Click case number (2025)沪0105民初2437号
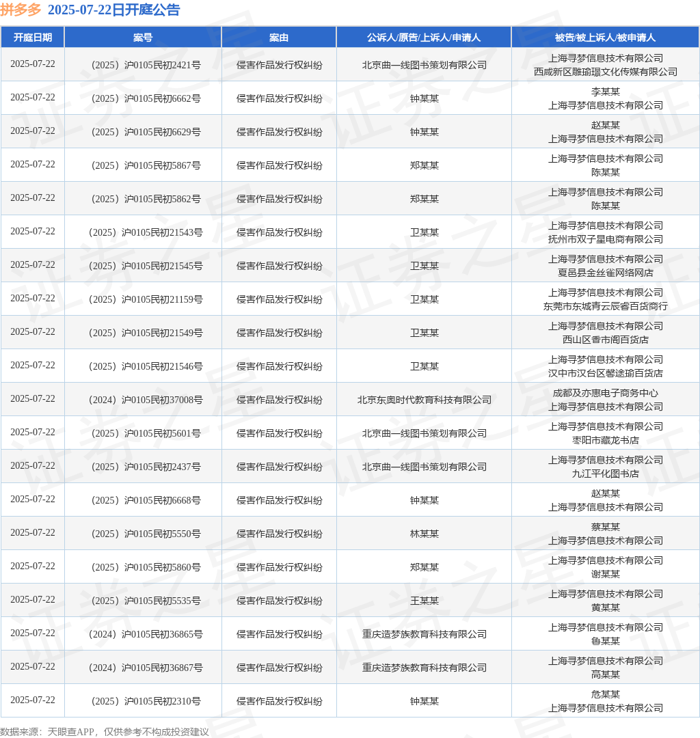This screenshot has width=700, height=738. tap(146, 467)
